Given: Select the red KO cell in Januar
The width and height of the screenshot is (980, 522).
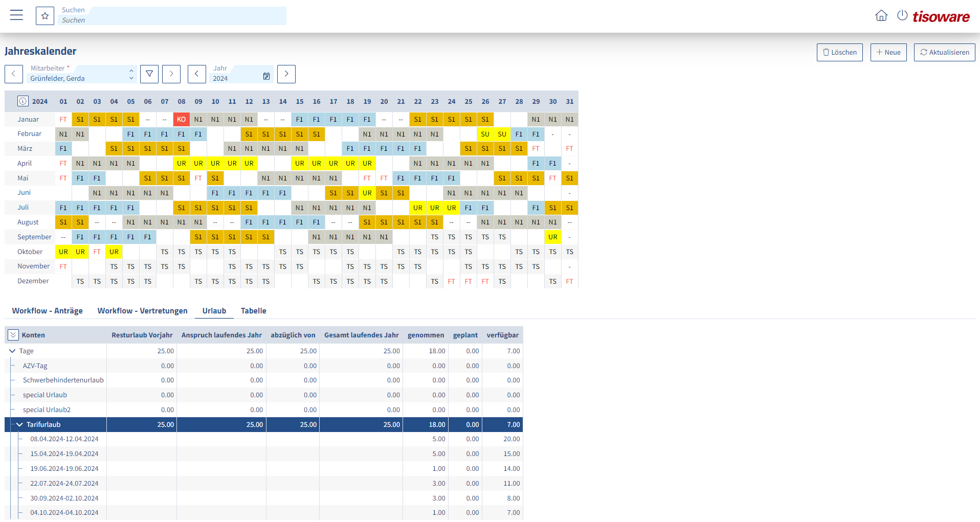Looking at the screenshot, I should [182, 119].
